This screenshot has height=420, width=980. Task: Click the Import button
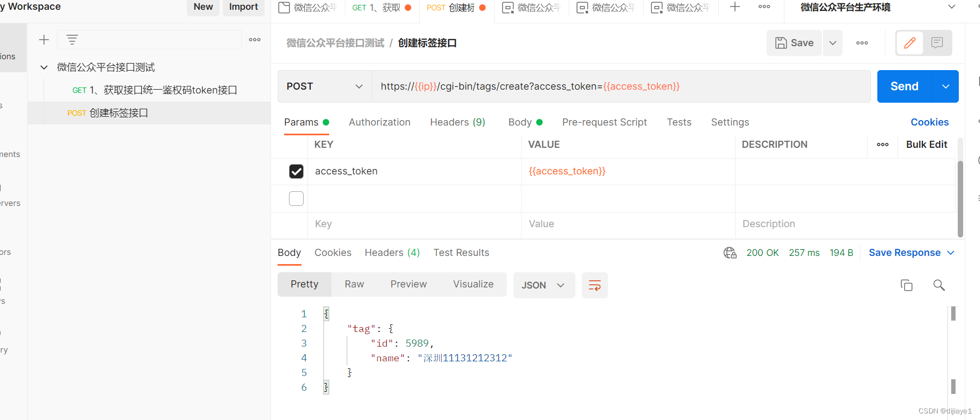click(x=243, y=7)
